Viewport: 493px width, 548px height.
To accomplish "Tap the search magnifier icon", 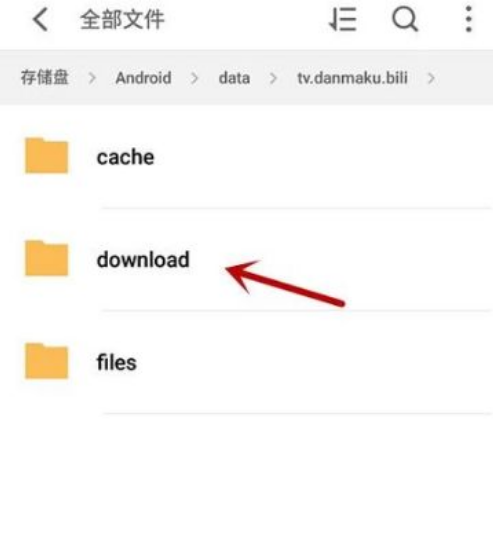I will point(405,19).
